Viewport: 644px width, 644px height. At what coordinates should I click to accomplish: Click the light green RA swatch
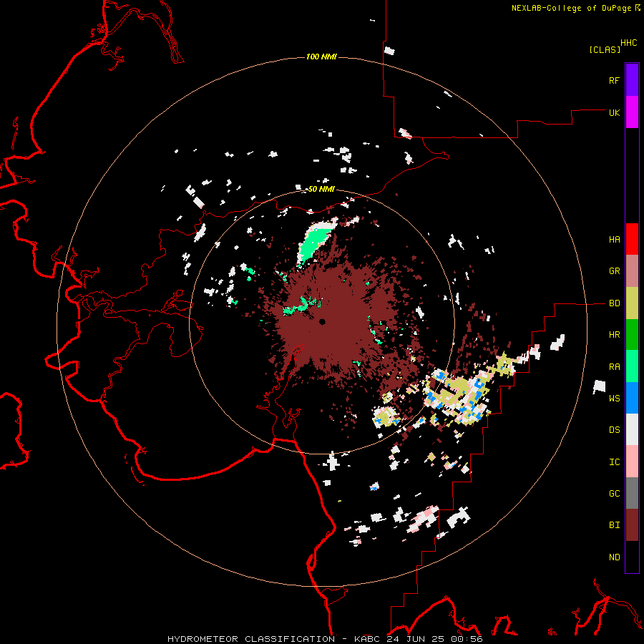(632, 366)
